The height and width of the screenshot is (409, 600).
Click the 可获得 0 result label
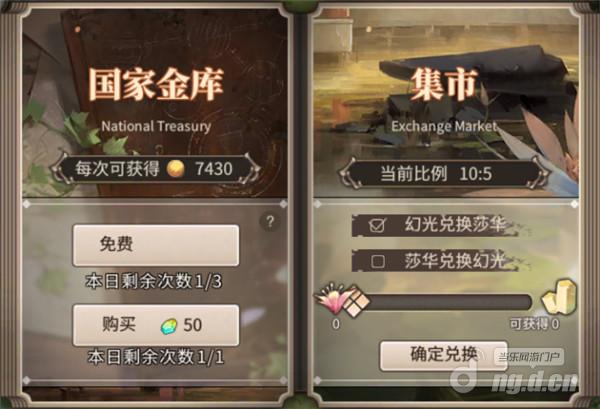coord(534,324)
